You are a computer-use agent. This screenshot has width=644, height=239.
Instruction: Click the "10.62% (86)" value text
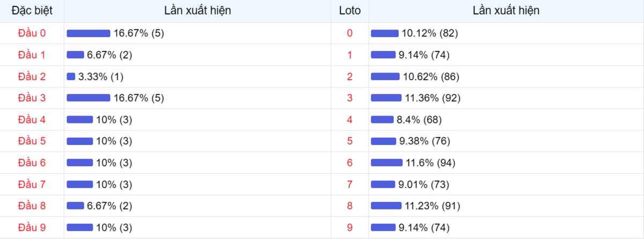click(431, 76)
